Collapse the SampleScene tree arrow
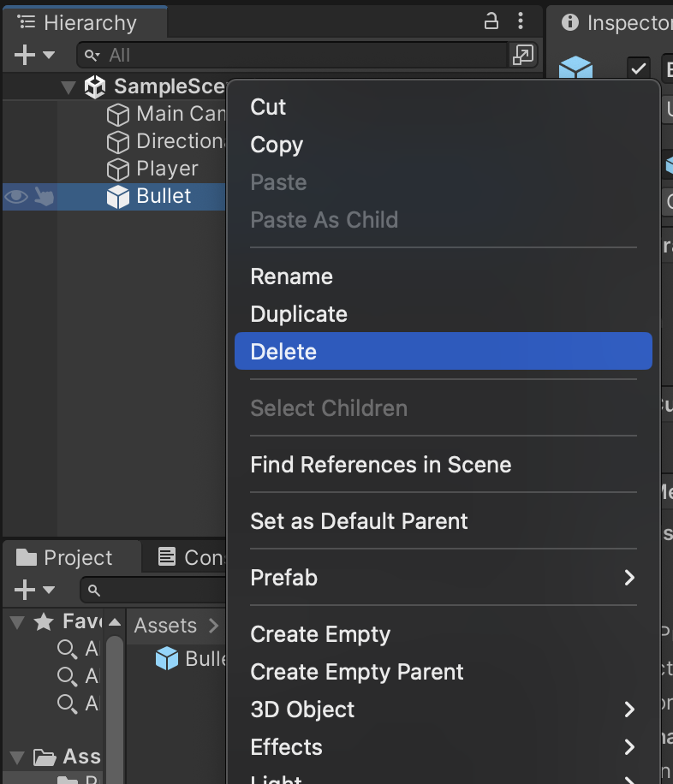Viewport: 673px width, 784px height. click(x=68, y=87)
